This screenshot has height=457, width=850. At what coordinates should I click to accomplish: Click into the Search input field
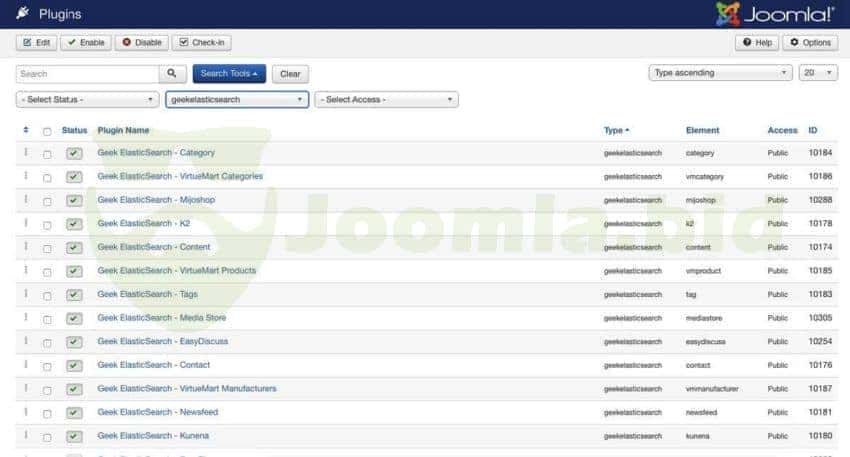coord(87,74)
